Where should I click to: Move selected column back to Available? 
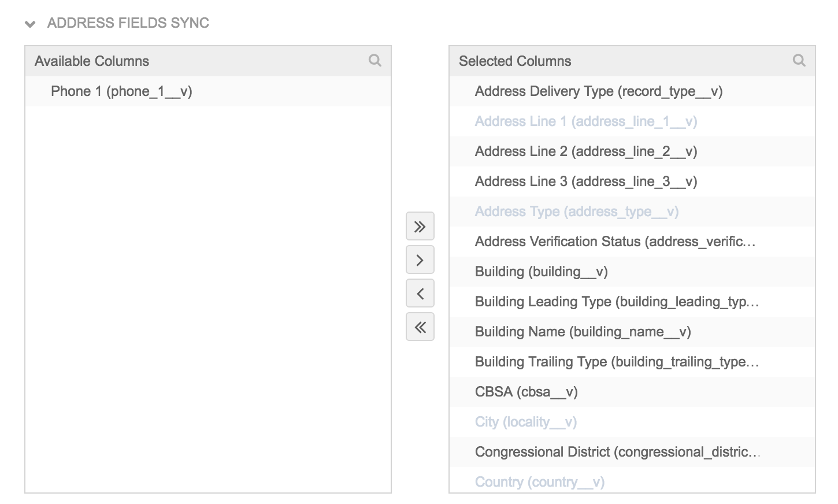[x=420, y=294]
